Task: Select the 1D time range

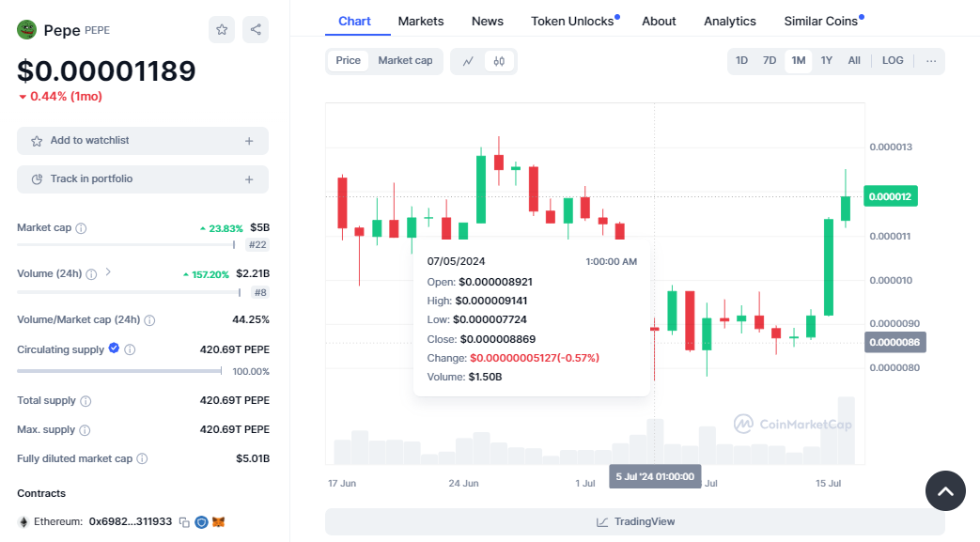Action: (742, 61)
